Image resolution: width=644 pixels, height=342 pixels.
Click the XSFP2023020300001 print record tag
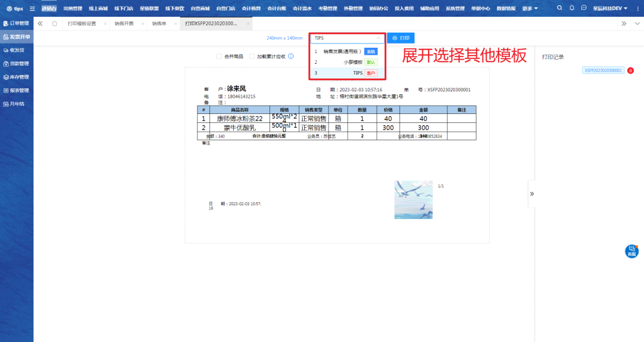coord(603,70)
